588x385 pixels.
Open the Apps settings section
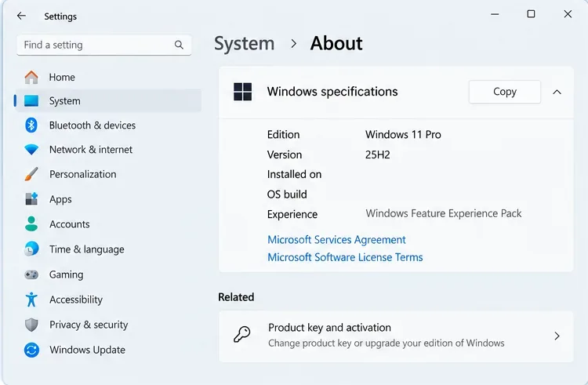point(109,199)
